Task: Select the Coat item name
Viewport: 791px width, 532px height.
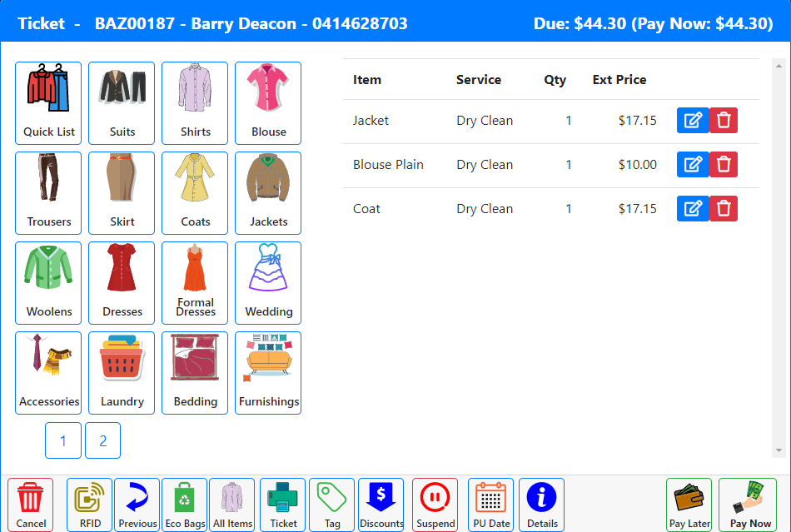Action: point(366,208)
